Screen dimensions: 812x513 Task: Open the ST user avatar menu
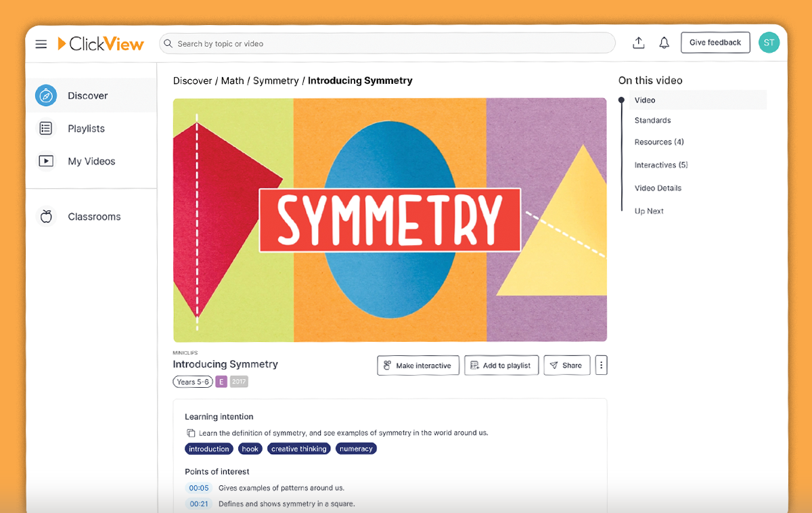(x=769, y=43)
